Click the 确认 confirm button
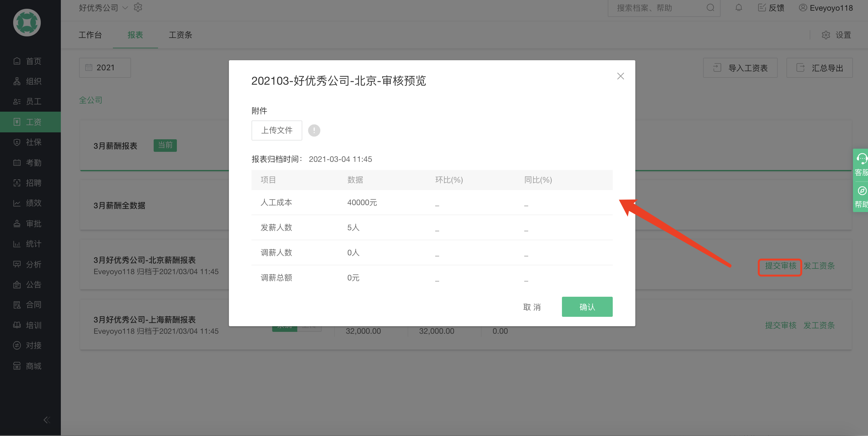The width and height of the screenshot is (868, 436). 587,307
